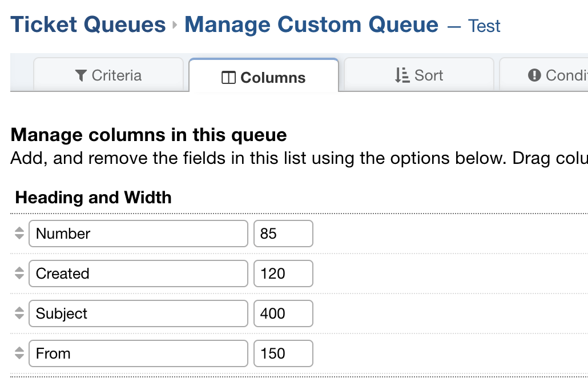
Task: Select the width field showing 85
Action: [283, 234]
